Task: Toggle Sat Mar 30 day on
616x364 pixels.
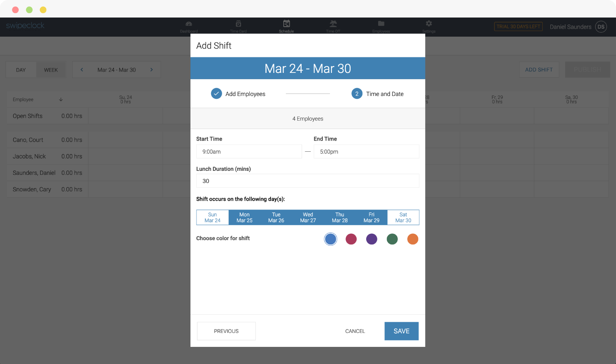Action: point(403,217)
